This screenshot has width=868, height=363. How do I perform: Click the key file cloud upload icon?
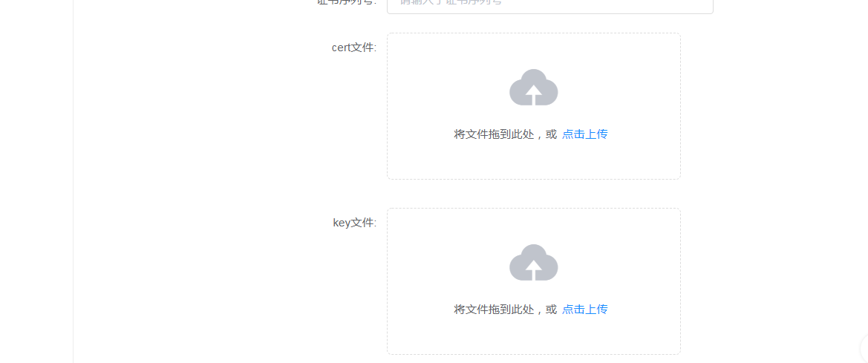coord(534,262)
